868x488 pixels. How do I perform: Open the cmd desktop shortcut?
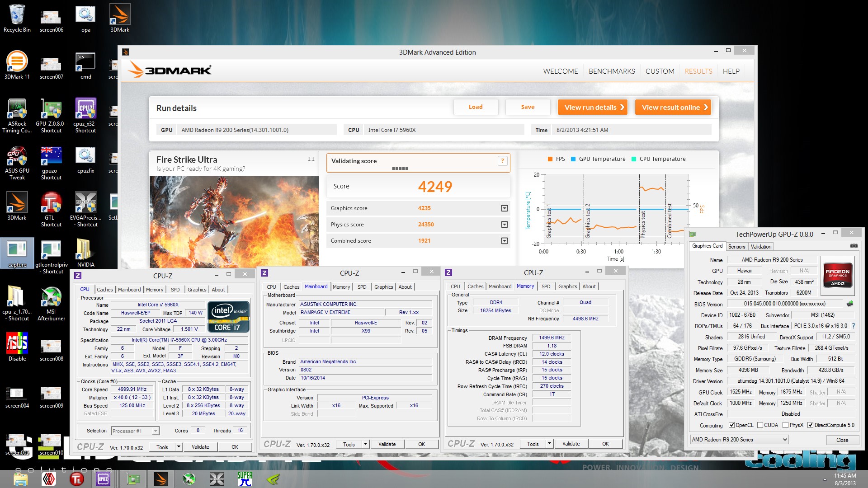(85, 65)
